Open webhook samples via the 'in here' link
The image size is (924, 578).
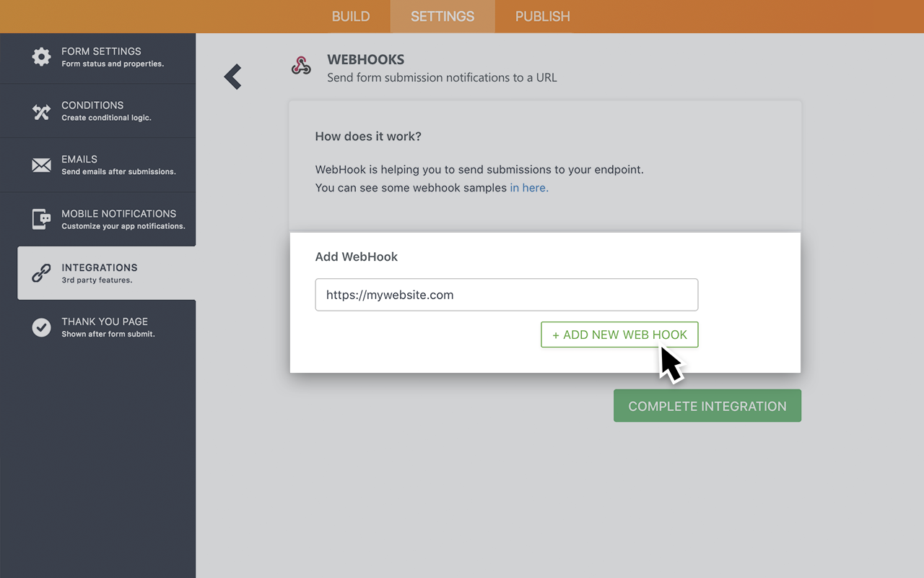529,187
